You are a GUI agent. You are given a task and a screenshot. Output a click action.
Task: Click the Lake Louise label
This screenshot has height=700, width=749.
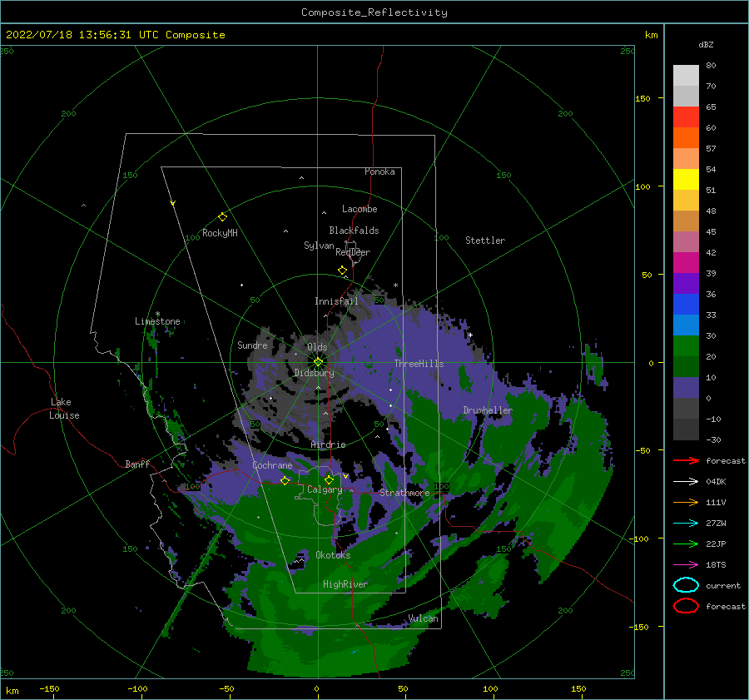coord(64,409)
